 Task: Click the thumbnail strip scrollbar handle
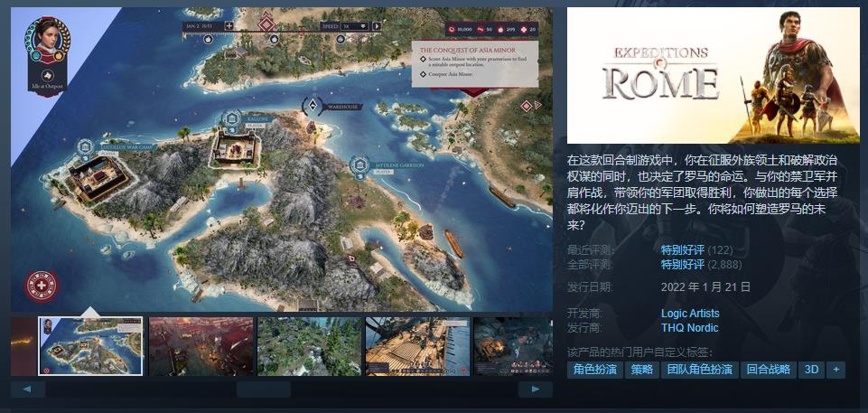(264, 390)
